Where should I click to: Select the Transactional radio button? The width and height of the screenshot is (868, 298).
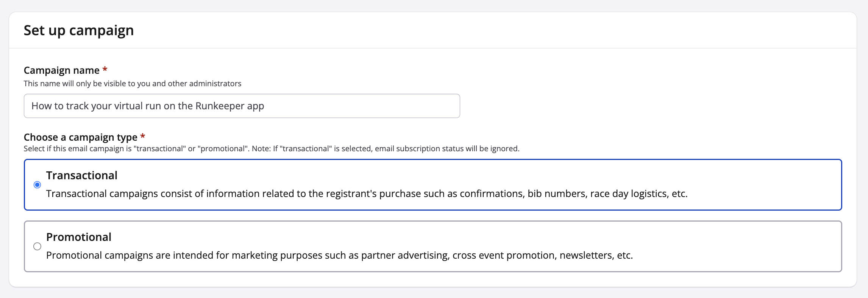[x=37, y=185]
